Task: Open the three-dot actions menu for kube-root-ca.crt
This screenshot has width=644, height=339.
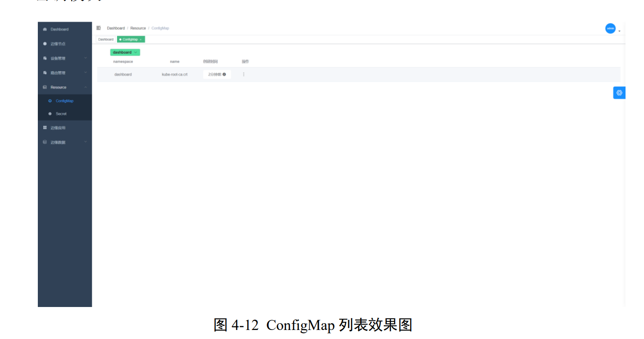Action: (244, 74)
